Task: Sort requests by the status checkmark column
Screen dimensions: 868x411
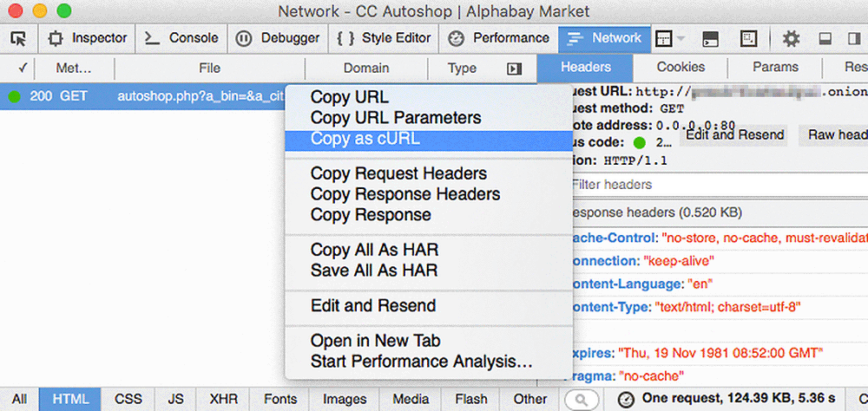Action: [x=23, y=68]
